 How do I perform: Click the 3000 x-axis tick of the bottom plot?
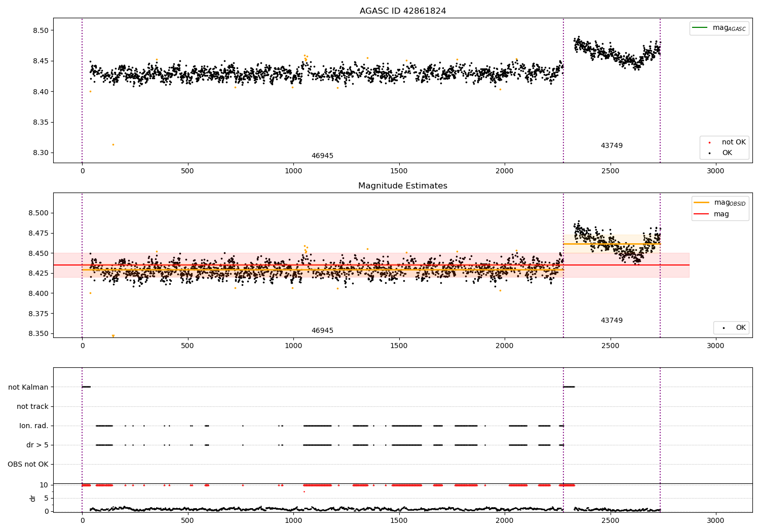pos(715,520)
